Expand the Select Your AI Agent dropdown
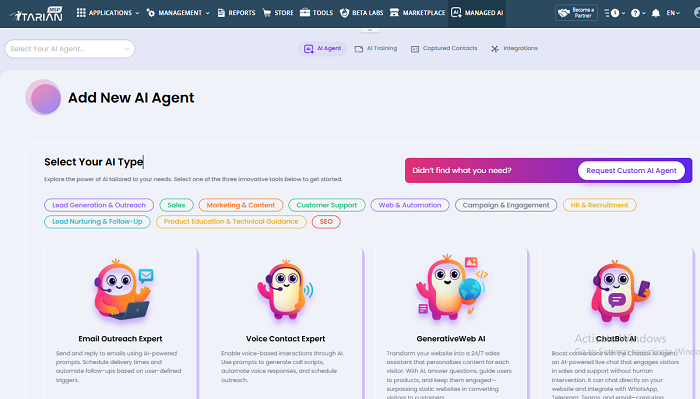Viewport: 700px width, 399px height. pyautogui.click(x=70, y=49)
